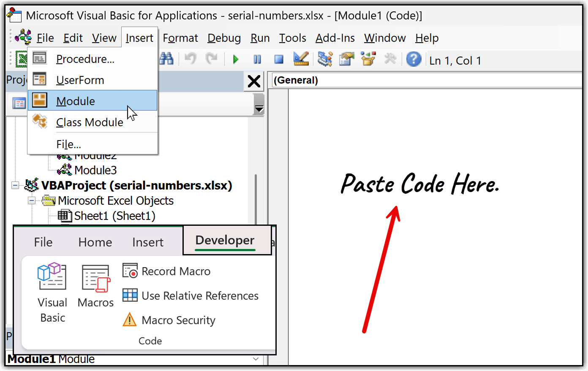The height and width of the screenshot is (371, 588).
Task: Toggle Design Mode icon
Action: click(x=301, y=59)
